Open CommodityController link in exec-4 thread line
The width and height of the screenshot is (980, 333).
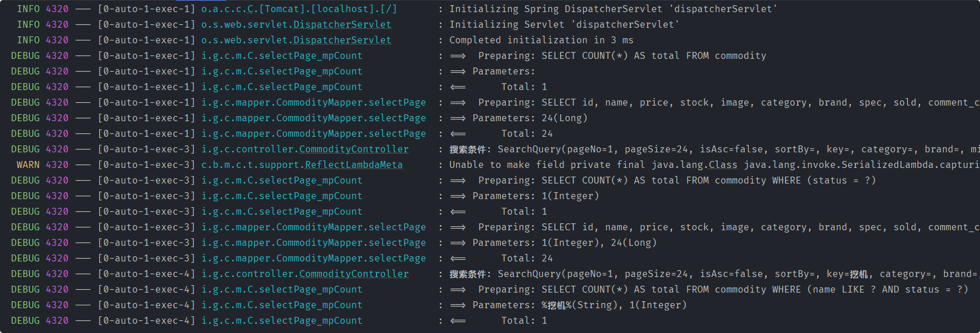pos(354,274)
